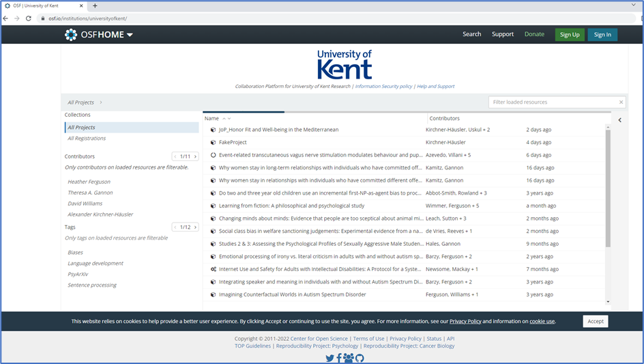The width and height of the screenshot is (644, 364).
Task: Click the Filter loaded resources field
Action: click(553, 102)
